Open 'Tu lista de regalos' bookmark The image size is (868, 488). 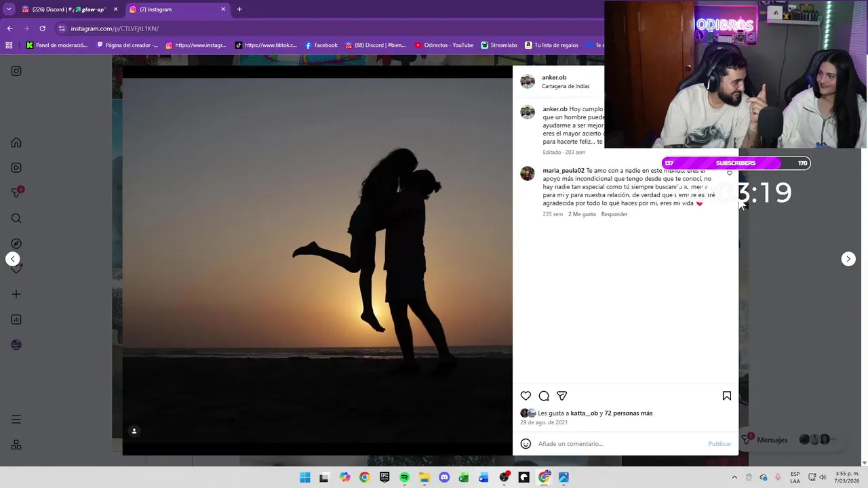[x=551, y=45]
